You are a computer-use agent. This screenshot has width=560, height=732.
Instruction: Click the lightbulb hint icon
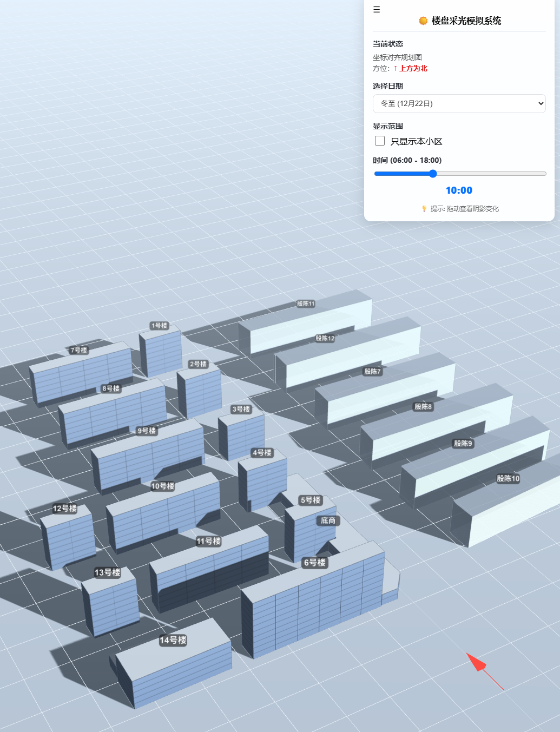tap(424, 209)
